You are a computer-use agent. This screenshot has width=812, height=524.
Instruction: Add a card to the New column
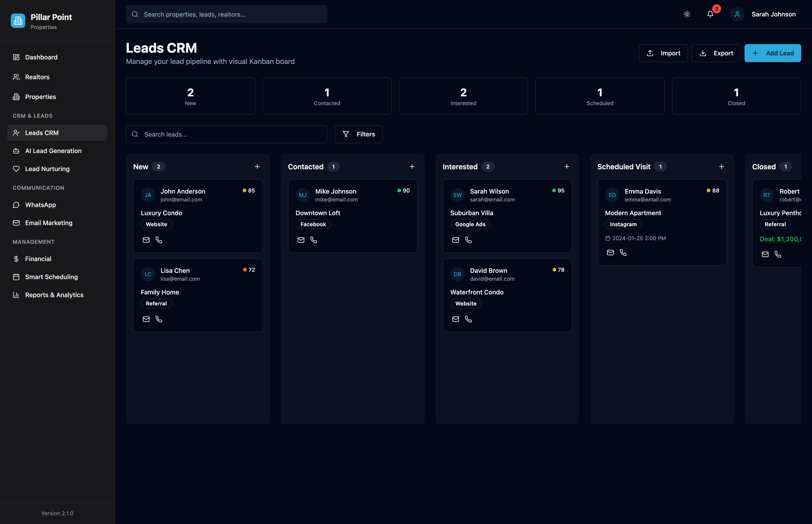(x=257, y=167)
